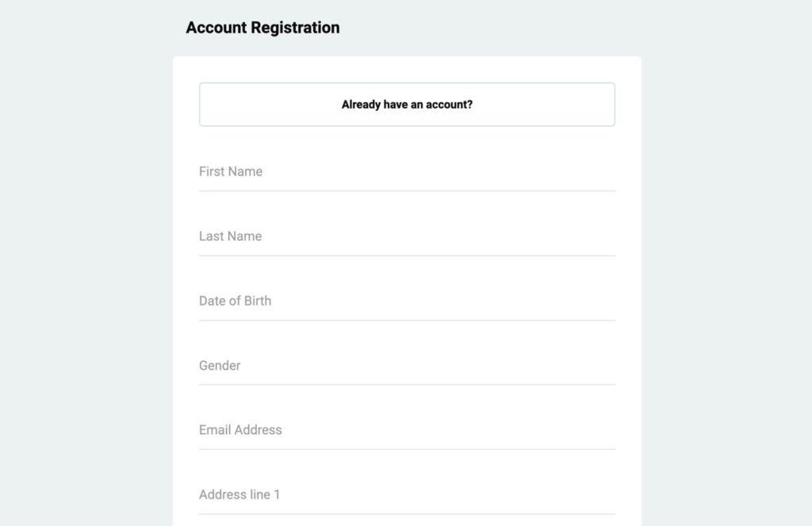Click the underline beneath Email Address

tap(407, 449)
